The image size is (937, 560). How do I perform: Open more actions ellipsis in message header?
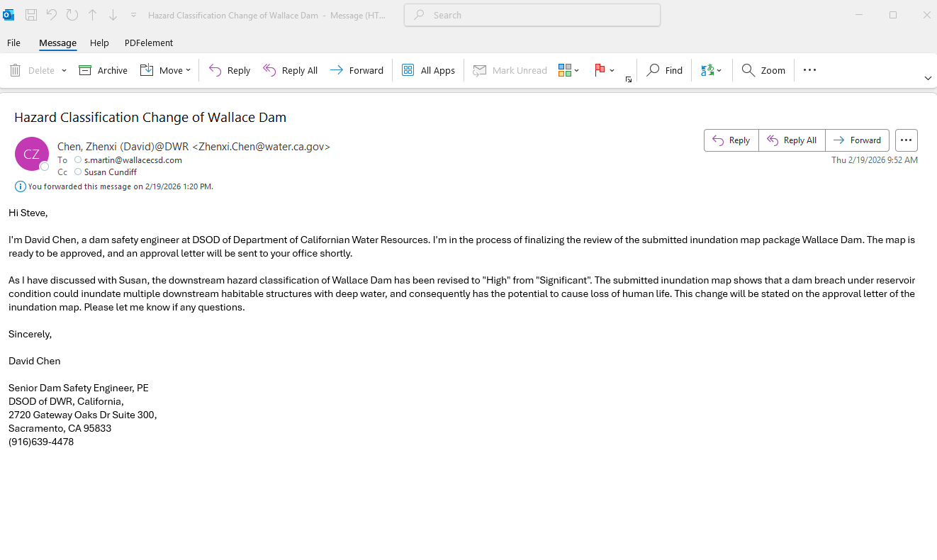(906, 140)
